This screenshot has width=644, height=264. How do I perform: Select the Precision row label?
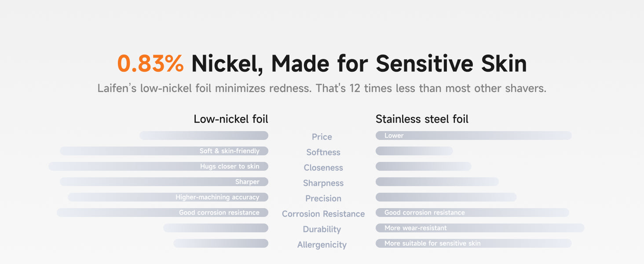[323, 198]
